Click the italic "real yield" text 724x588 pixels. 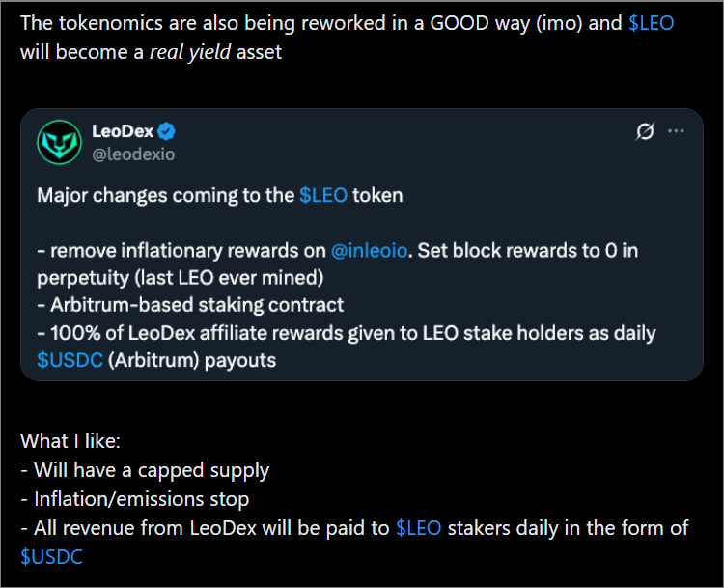[x=190, y=52]
